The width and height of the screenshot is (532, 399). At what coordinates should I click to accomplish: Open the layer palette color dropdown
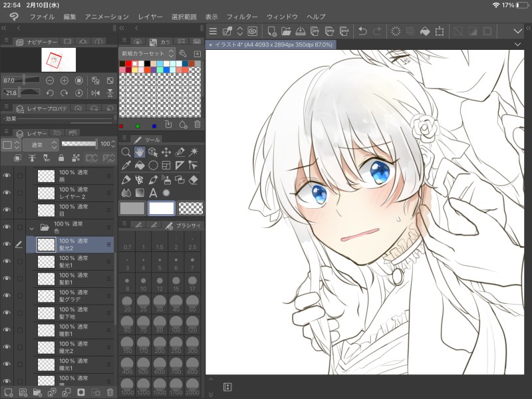(11, 145)
